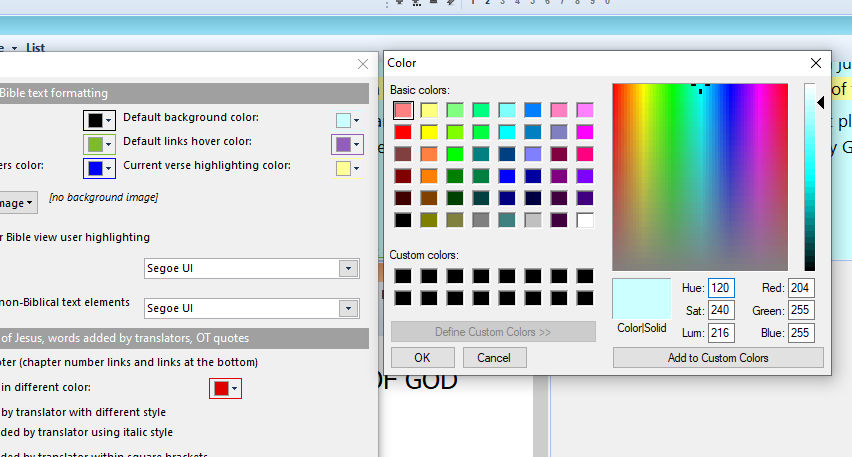Click the '[no background image]' text

[103, 197]
